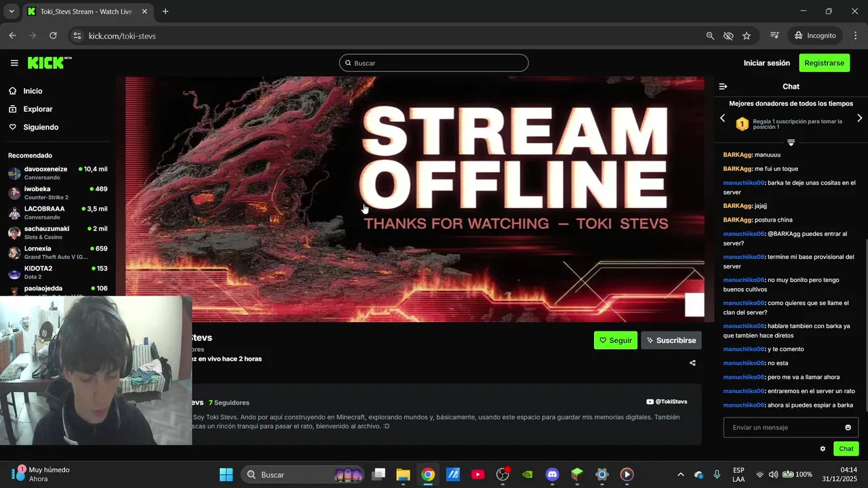Screen dimensions: 868x488
Task: Open Task View on taskbar
Action: click(x=379, y=474)
